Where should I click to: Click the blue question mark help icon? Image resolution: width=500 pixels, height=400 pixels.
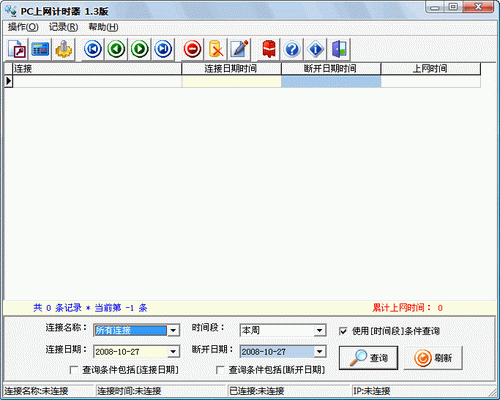point(292,49)
